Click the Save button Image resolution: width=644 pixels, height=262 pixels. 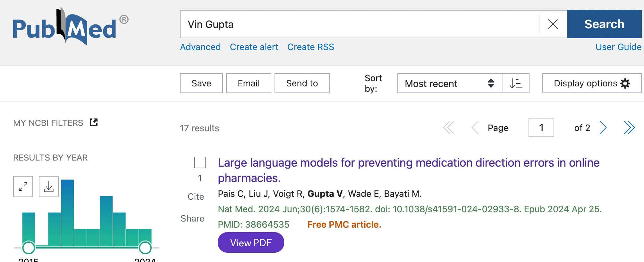[x=201, y=83]
